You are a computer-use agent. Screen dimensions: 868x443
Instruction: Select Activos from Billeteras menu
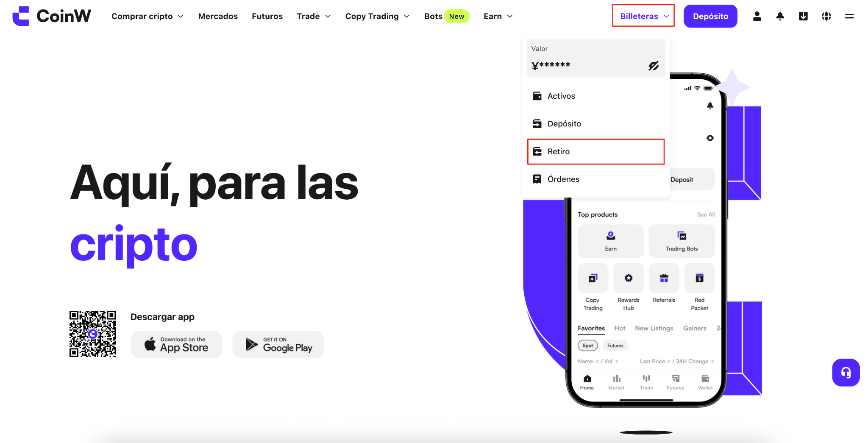pos(596,96)
